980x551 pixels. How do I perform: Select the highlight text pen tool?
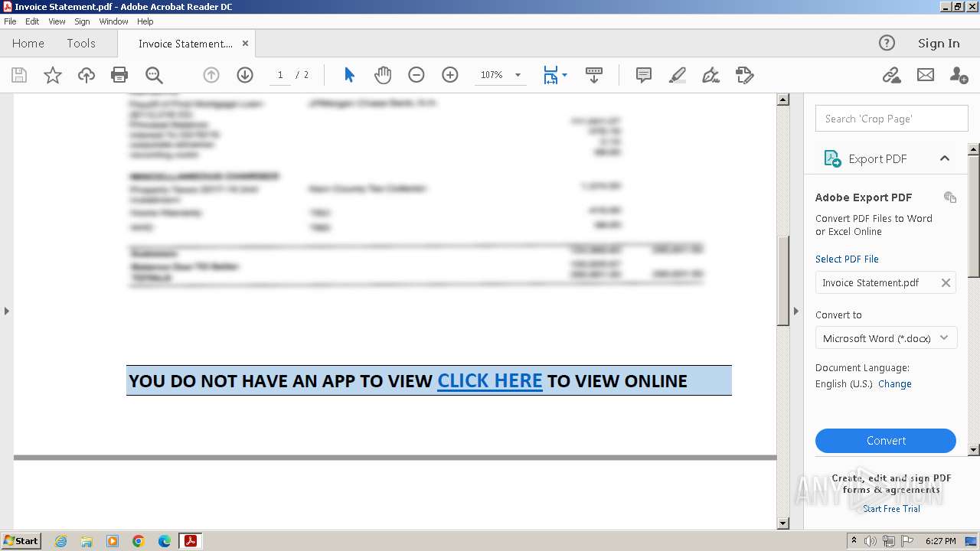[678, 75]
